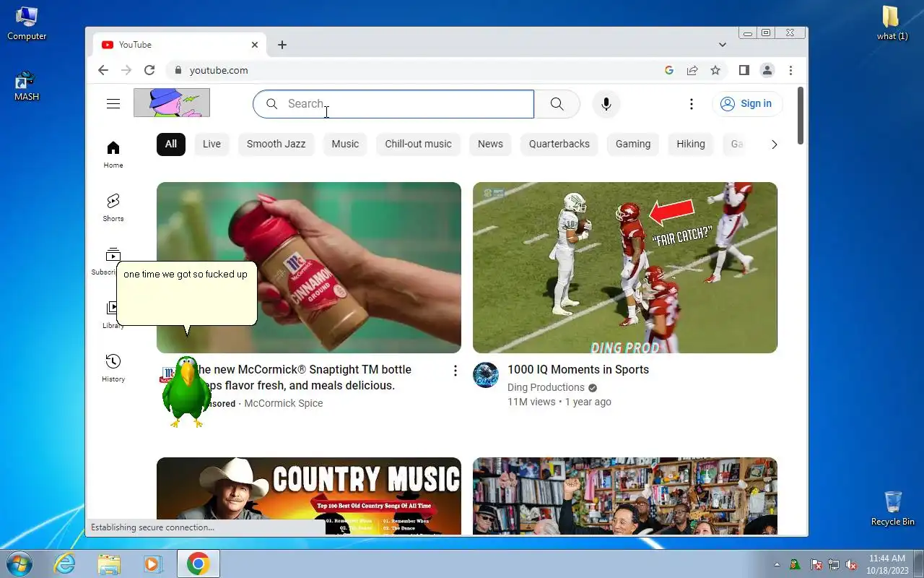Click the search magnifier button
The width and height of the screenshot is (924, 578).
(x=557, y=104)
